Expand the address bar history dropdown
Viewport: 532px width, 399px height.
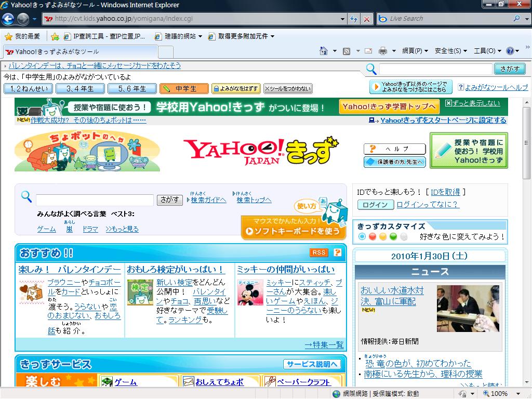pyautogui.click(x=342, y=19)
